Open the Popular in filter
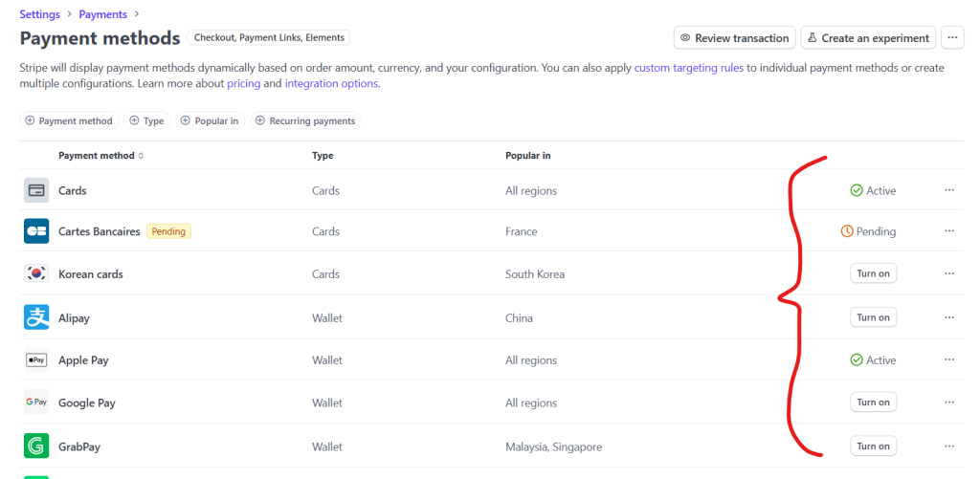 209,121
